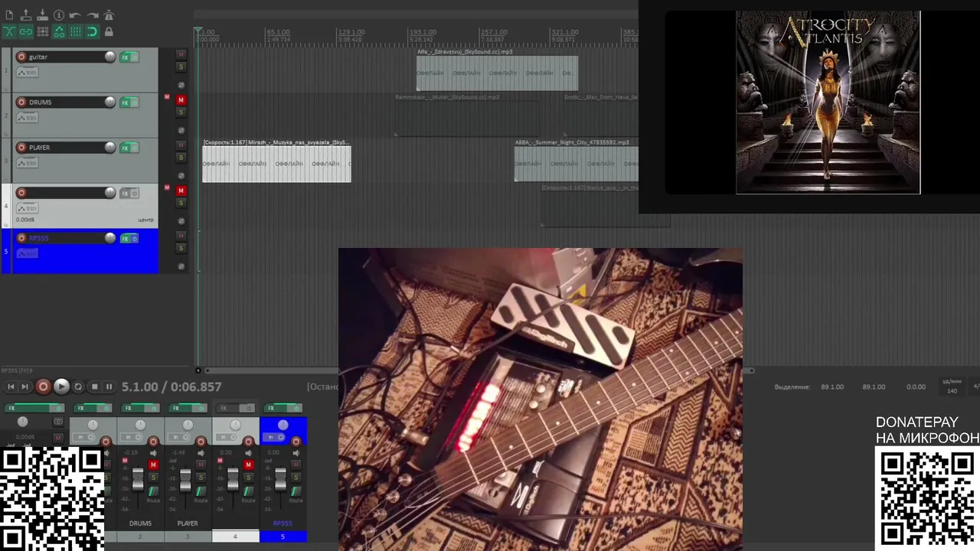980x551 pixels.
Task: Select the Mirazh Muzyka nas svyazala item
Action: coord(276,165)
